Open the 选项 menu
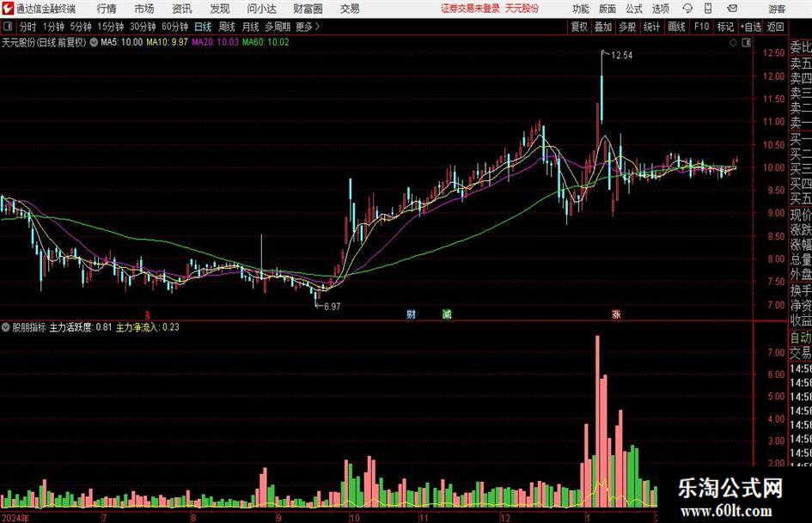Viewport: 812px width, 523px height. [x=660, y=9]
